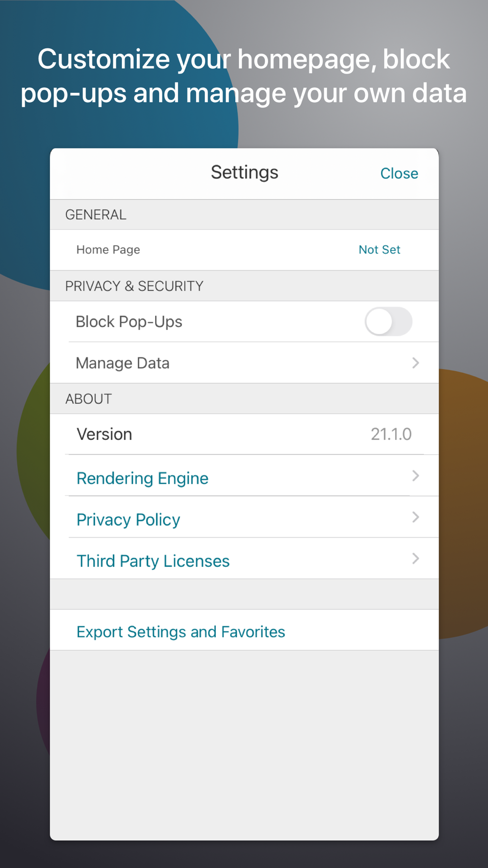Close the Settings panel

399,173
